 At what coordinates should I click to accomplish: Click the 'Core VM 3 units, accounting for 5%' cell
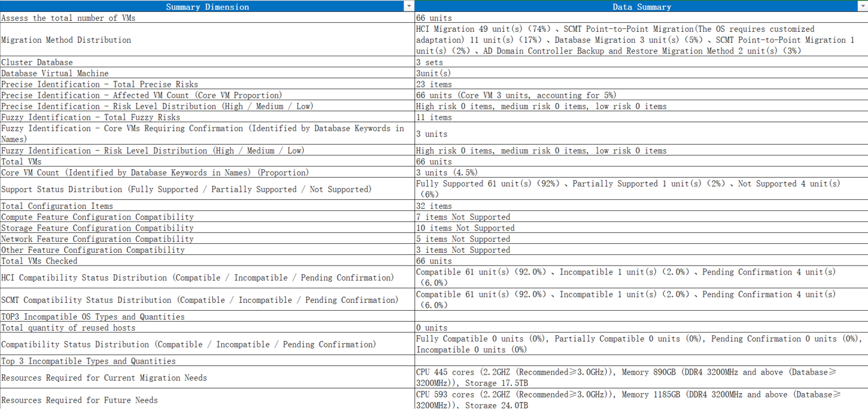[x=641, y=95]
